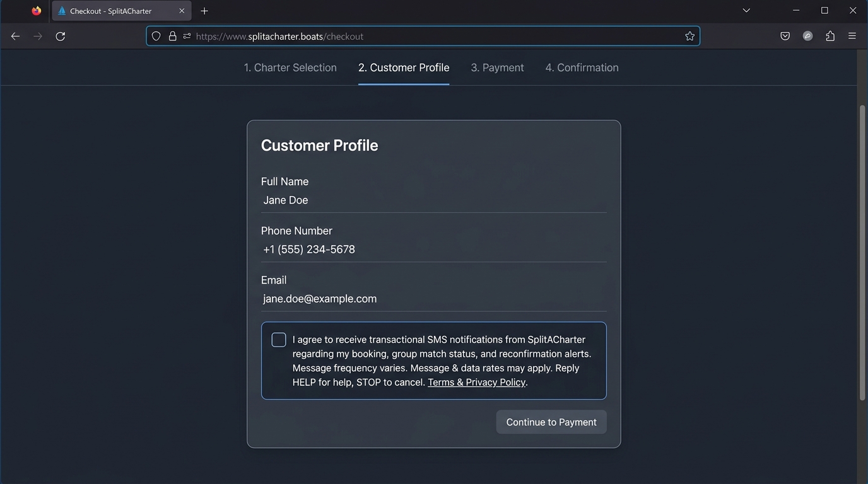868x484 pixels.
Task: Reload the current page
Action: (61, 37)
